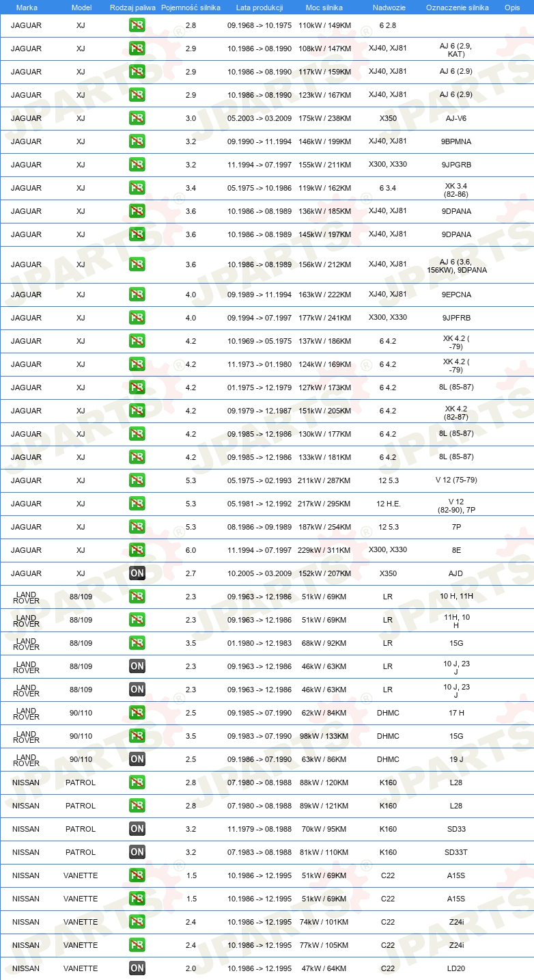This screenshot has width=534, height=980.
Task: Click the Nadwozie column header
Action: pos(388,8)
